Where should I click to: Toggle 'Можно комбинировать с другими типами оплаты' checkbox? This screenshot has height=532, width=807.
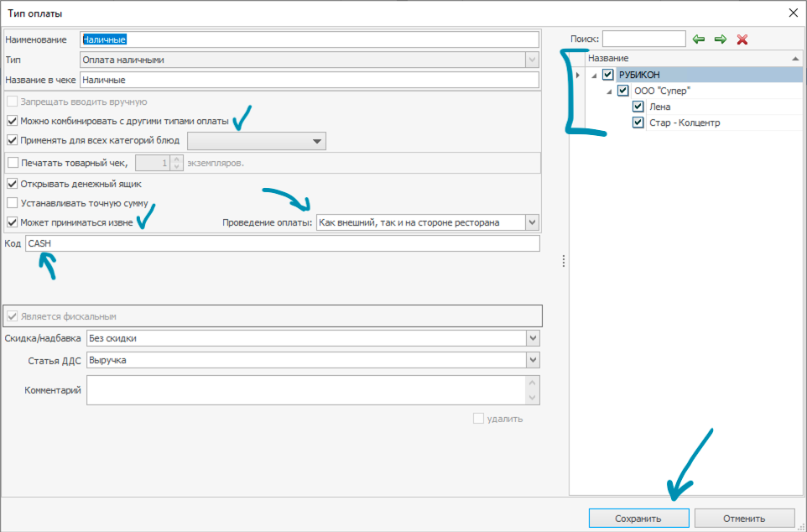13,121
